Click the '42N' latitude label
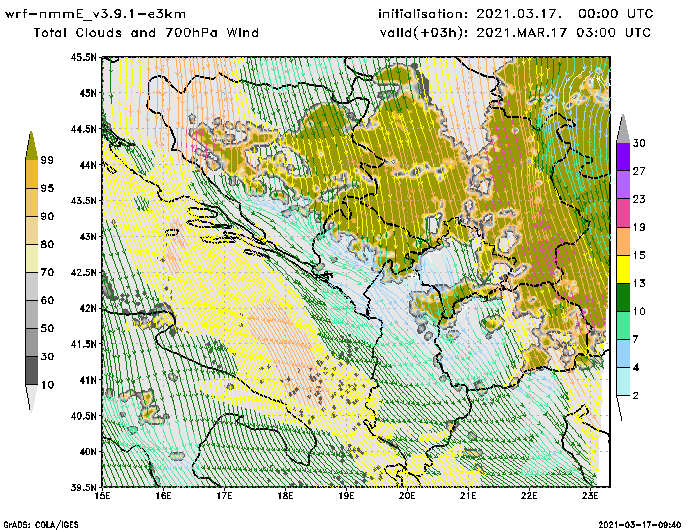 [88, 308]
